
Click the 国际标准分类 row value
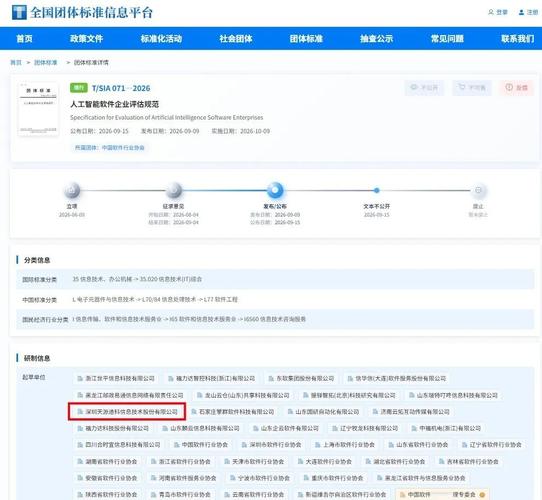click(137, 279)
